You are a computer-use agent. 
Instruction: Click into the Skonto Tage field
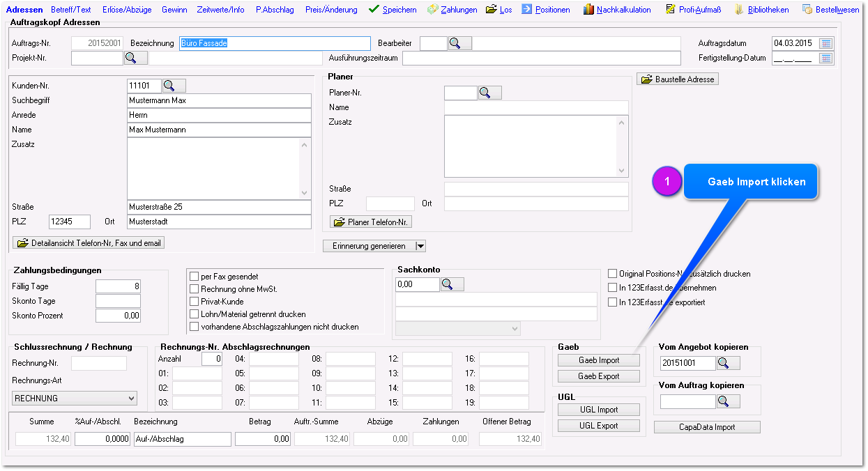(118, 301)
